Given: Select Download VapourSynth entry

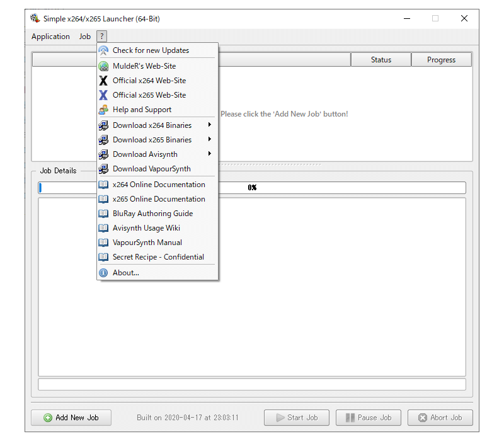Looking at the screenshot, I should click(157, 169).
